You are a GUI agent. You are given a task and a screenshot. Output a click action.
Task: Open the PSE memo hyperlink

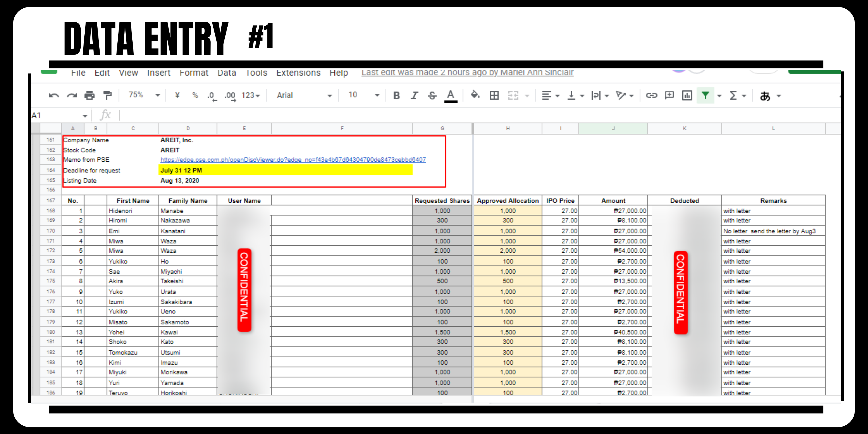coord(293,160)
